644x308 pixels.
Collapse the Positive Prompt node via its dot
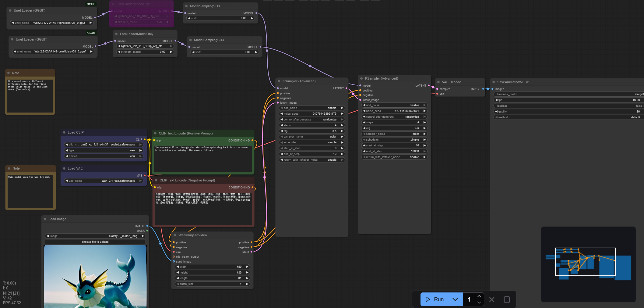pyautogui.click(x=155, y=133)
